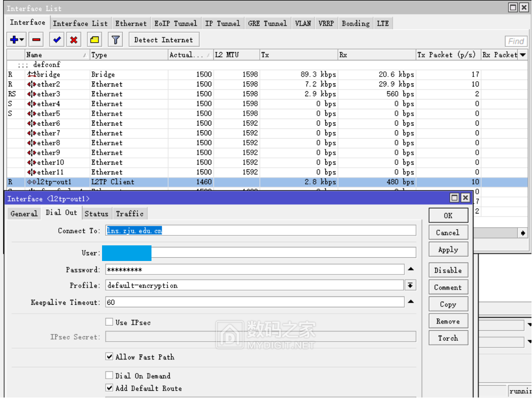
Task: Maximize the Interface l2tp-out1 dialog
Action: click(454, 197)
